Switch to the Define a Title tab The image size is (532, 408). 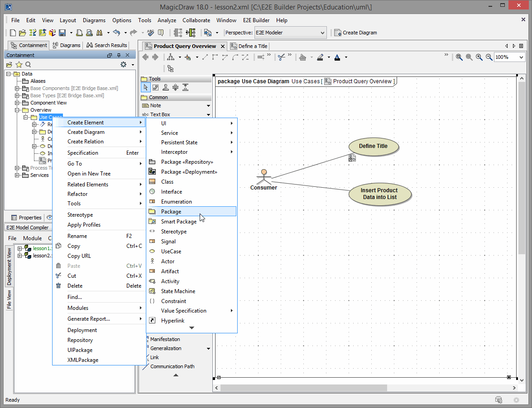pyautogui.click(x=249, y=46)
